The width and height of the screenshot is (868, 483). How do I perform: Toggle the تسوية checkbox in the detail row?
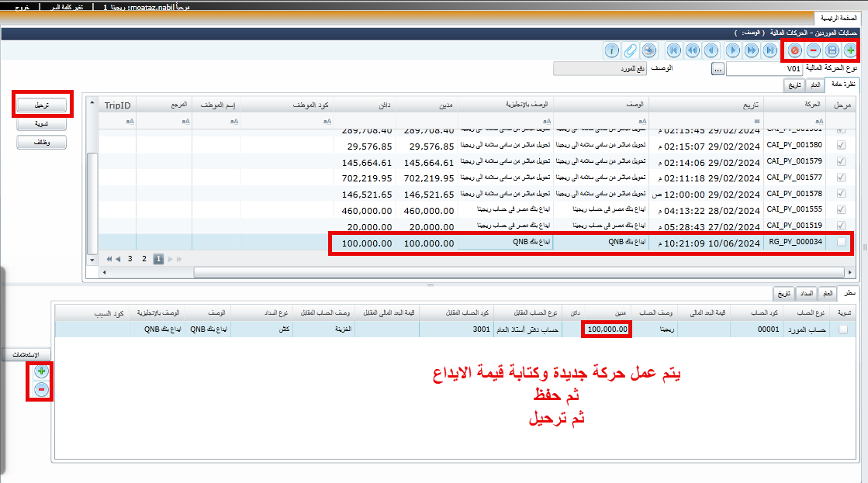coord(843,329)
